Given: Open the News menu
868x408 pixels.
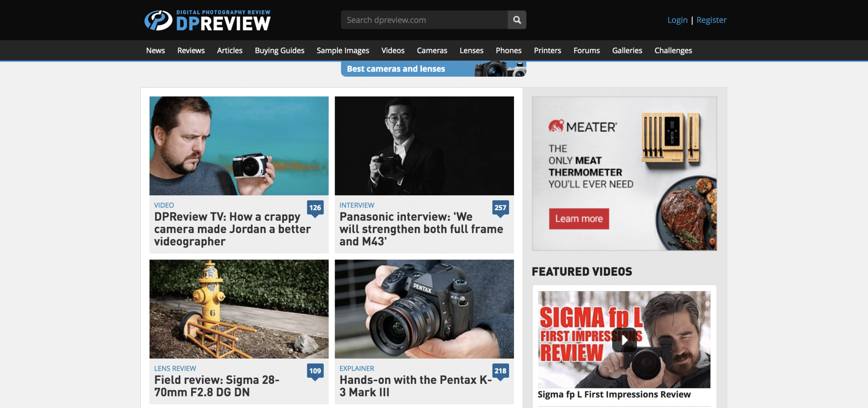Looking at the screenshot, I should pyautogui.click(x=155, y=51).
